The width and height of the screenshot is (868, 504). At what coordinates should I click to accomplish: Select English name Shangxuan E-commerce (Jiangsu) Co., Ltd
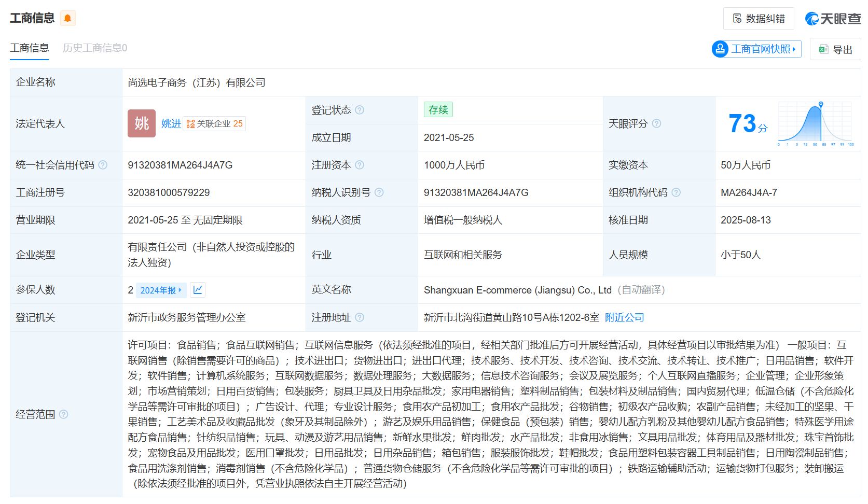click(517, 290)
